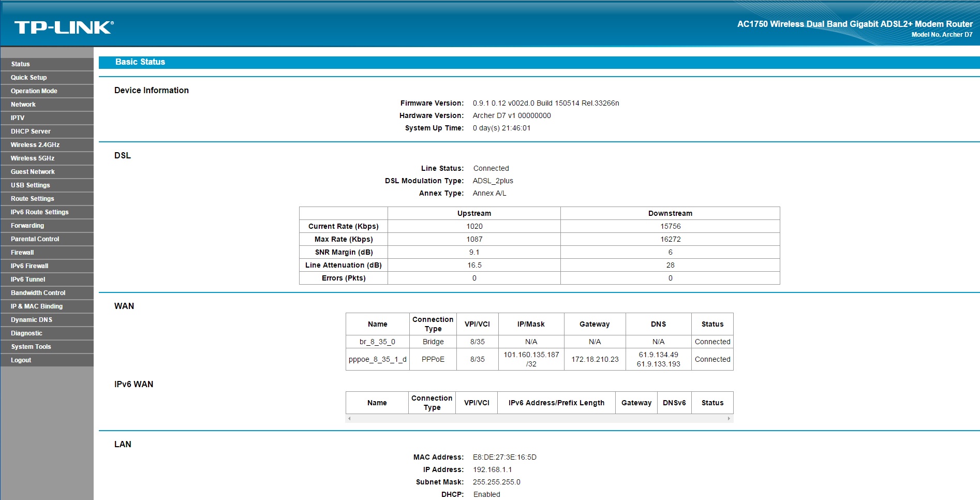The image size is (980, 500).
Task: Click upstream line attenuation 16.5
Action: click(x=474, y=265)
